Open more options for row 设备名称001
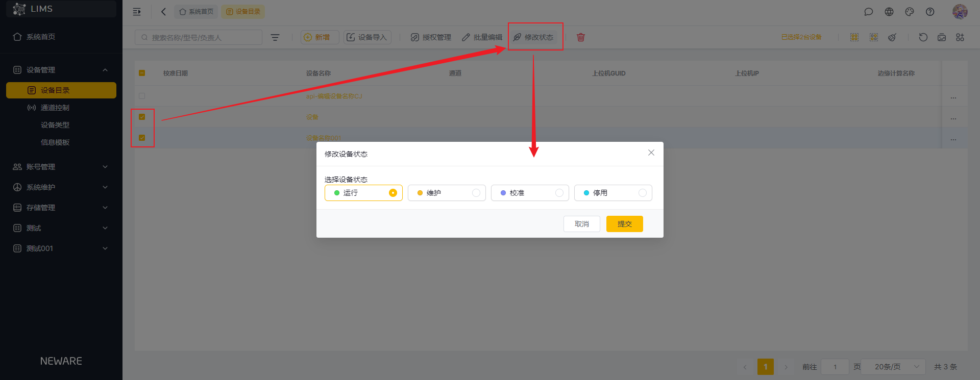This screenshot has height=380, width=980. [953, 139]
